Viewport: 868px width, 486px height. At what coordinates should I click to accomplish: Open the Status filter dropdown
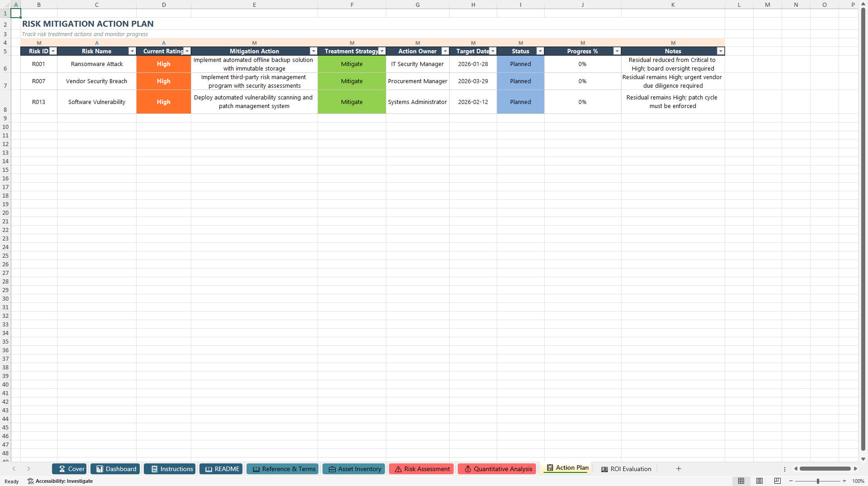[540, 51]
